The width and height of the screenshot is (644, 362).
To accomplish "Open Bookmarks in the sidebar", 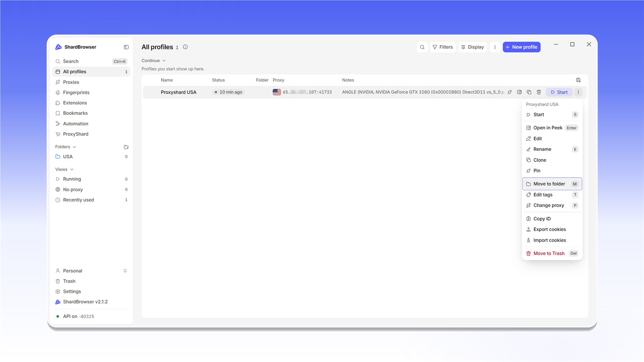I will click(91, 113).
